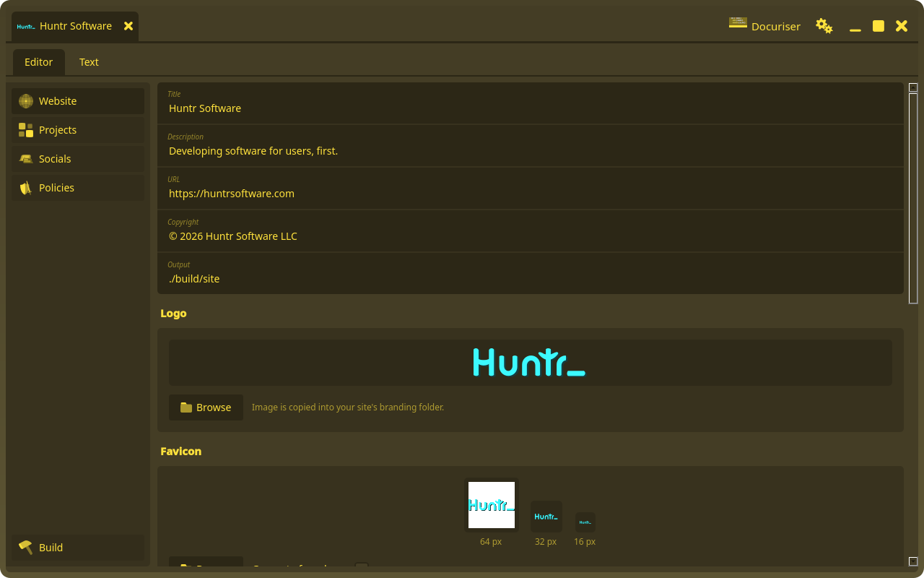Browse for a logo image

(x=206, y=407)
